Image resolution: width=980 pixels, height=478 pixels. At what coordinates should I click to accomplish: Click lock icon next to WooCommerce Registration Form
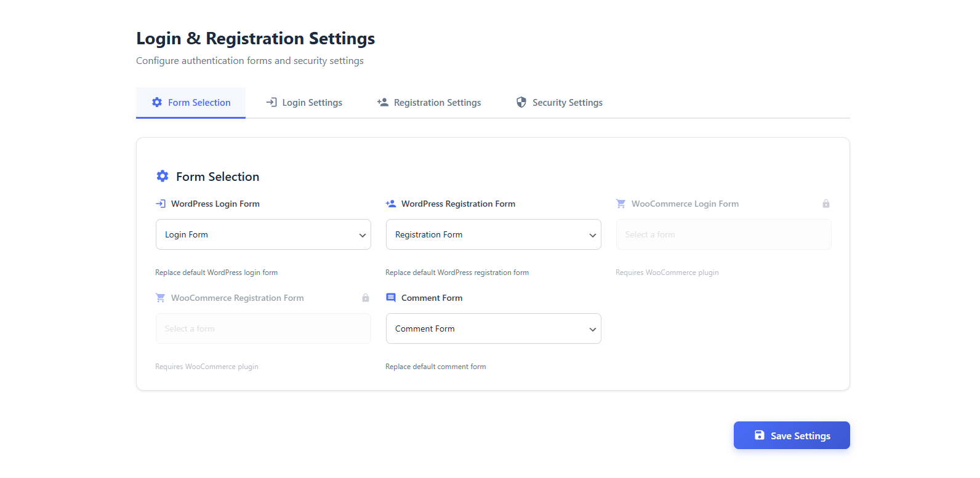pos(366,298)
